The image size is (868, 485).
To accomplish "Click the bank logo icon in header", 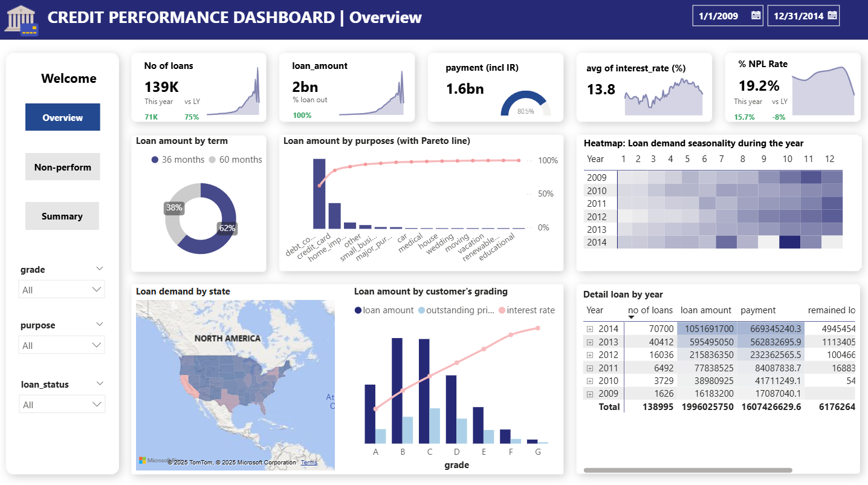I will click(x=21, y=19).
